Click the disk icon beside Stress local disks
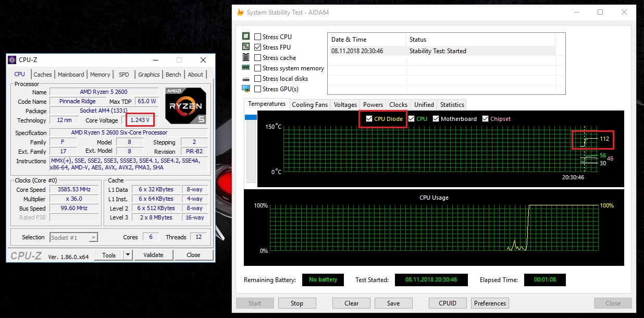This screenshot has height=318, width=644. [246, 78]
